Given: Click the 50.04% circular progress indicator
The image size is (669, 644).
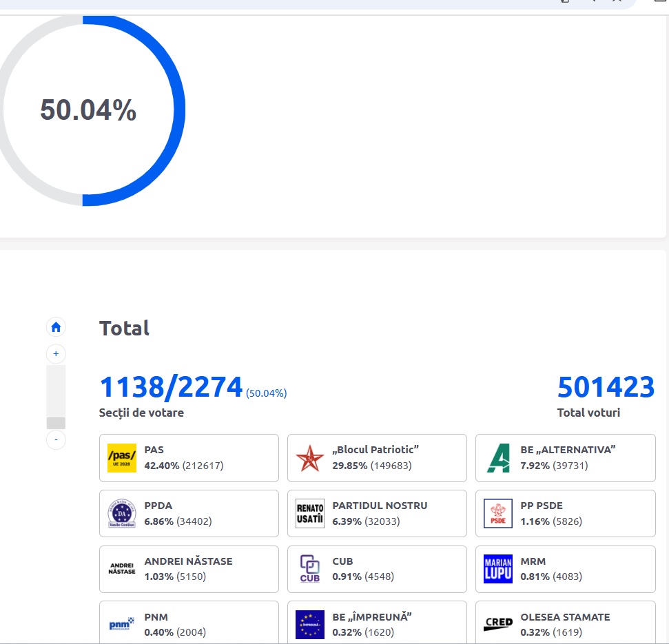Looking at the screenshot, I should pos(88,110).
